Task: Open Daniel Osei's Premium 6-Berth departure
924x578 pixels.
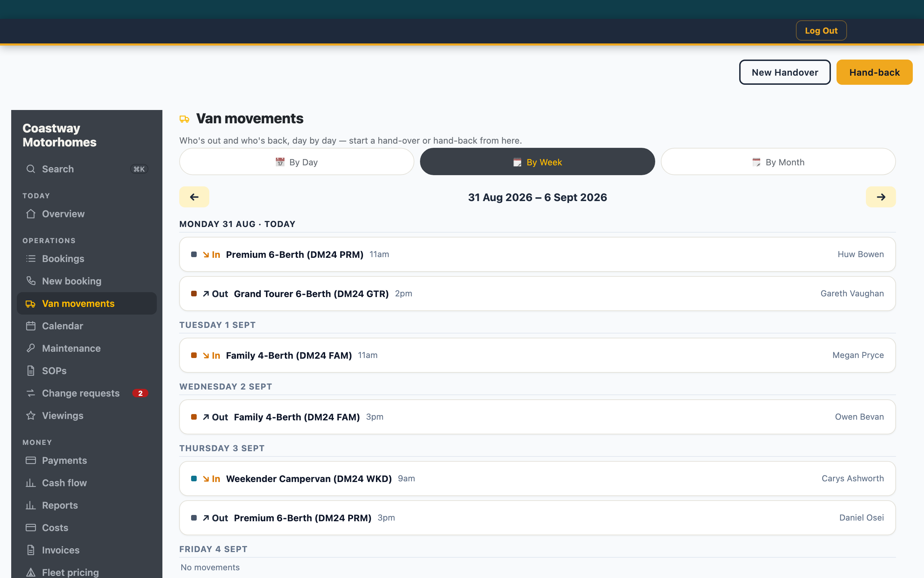Action: point(538,518)
